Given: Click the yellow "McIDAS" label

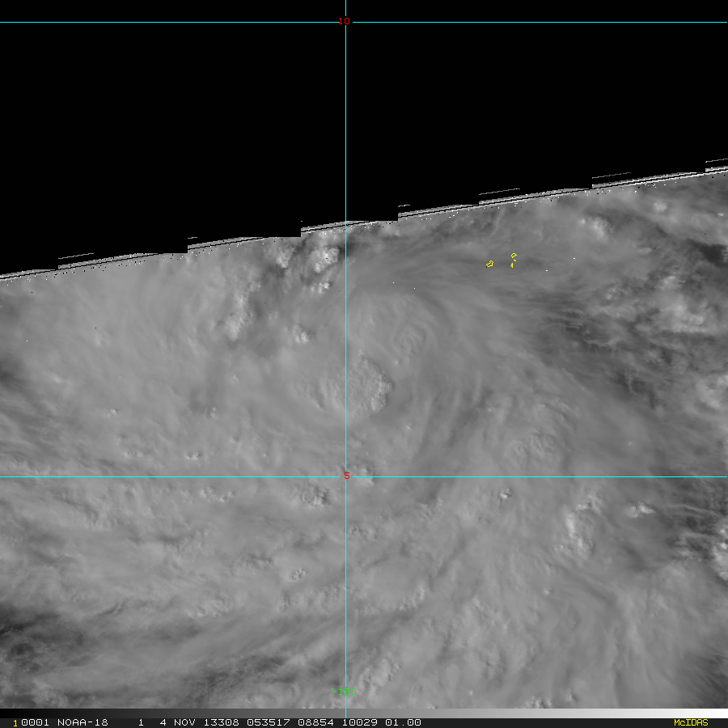Looking at the screenshot, I should (x=691, y=722).
